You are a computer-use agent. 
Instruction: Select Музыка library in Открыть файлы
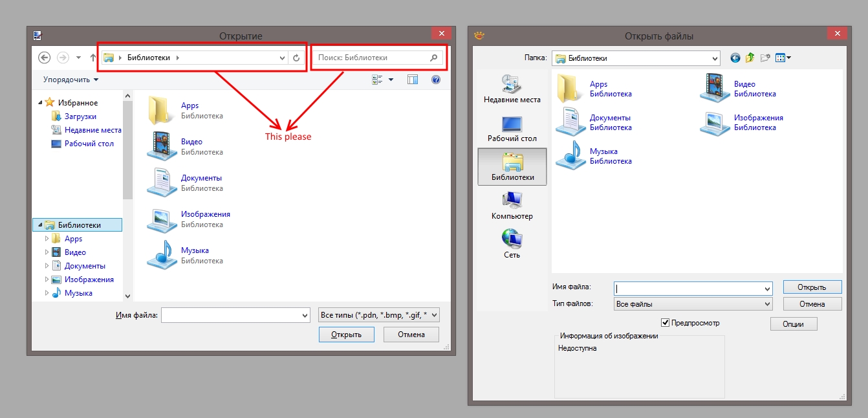click(594, 156)
